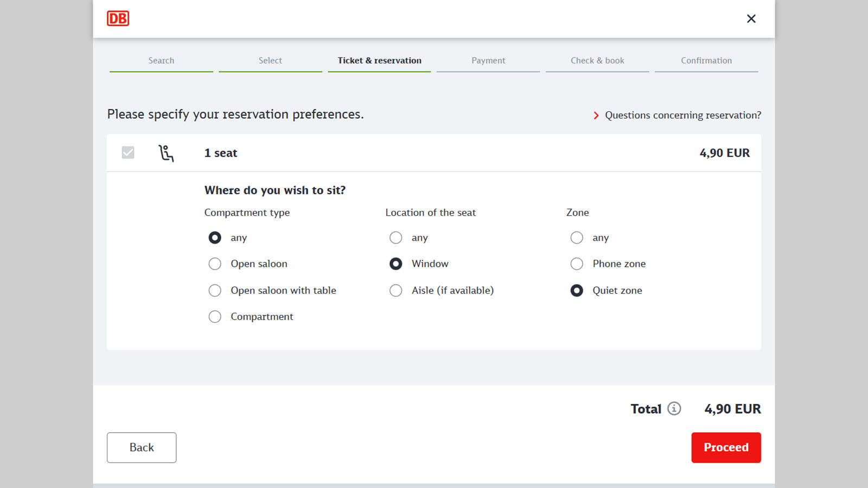Click the '1 seat' label
Screen dimensions: 868x488
tap(221, 153)
